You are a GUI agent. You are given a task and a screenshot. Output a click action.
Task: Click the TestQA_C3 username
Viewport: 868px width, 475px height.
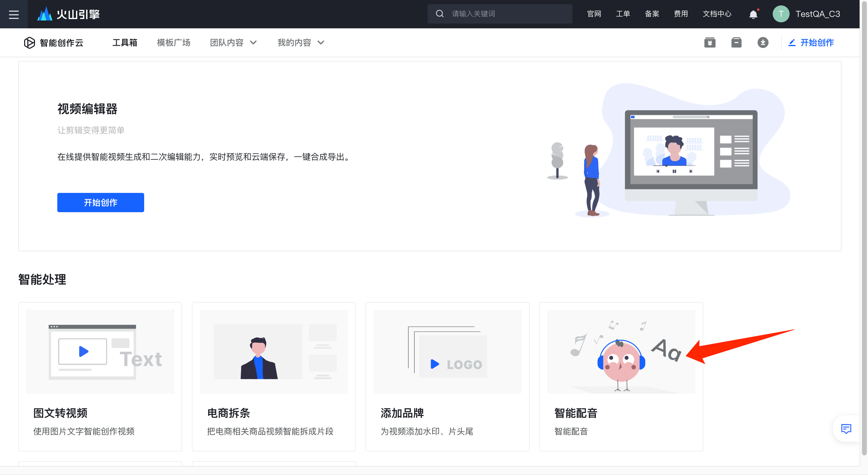click(817, 14)
